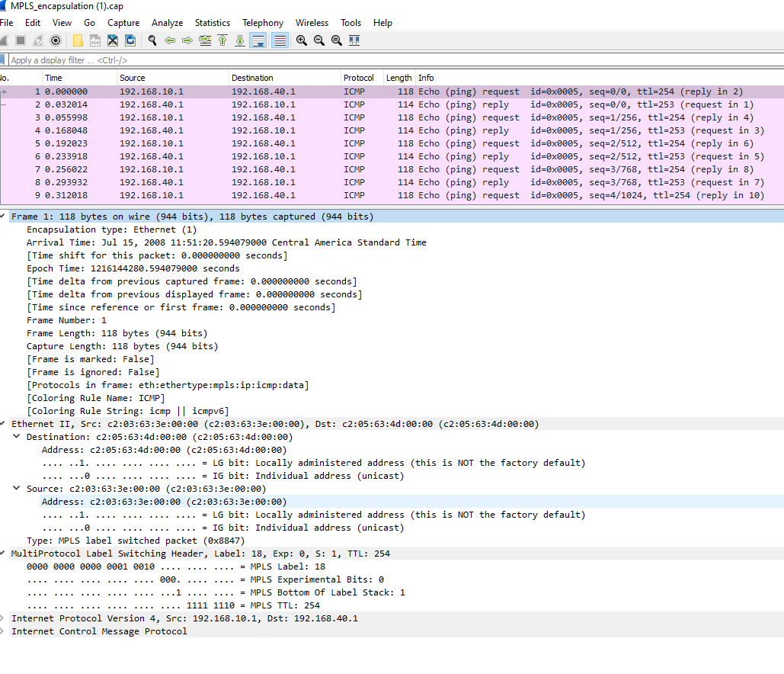The height and width of the screenshot is (674, 784).
Task: Open capture options with the gear icon
Action: (56, 40)
